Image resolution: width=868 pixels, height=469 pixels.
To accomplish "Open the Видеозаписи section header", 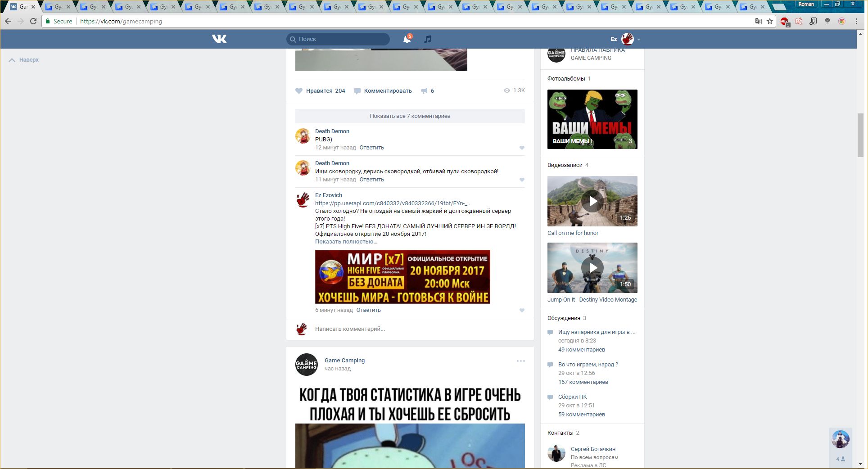I will click(x=565, y=165).
